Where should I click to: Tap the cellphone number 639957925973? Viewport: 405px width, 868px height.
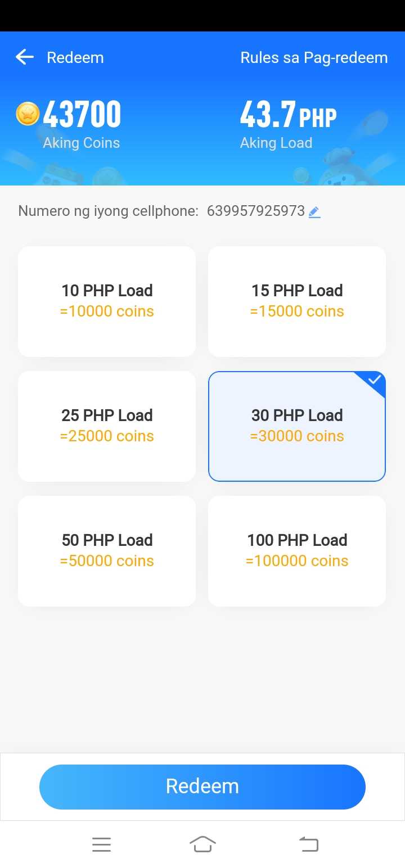click(x=256, y=211)
